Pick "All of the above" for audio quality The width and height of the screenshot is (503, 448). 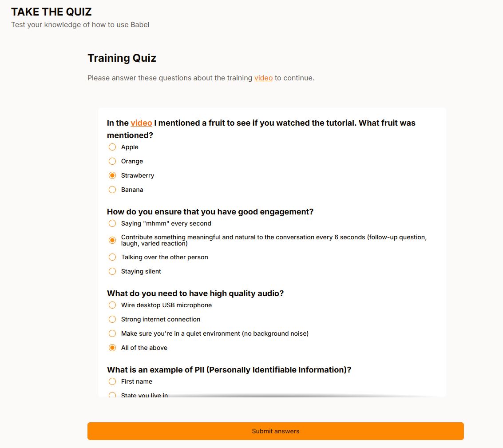[112, 348]
